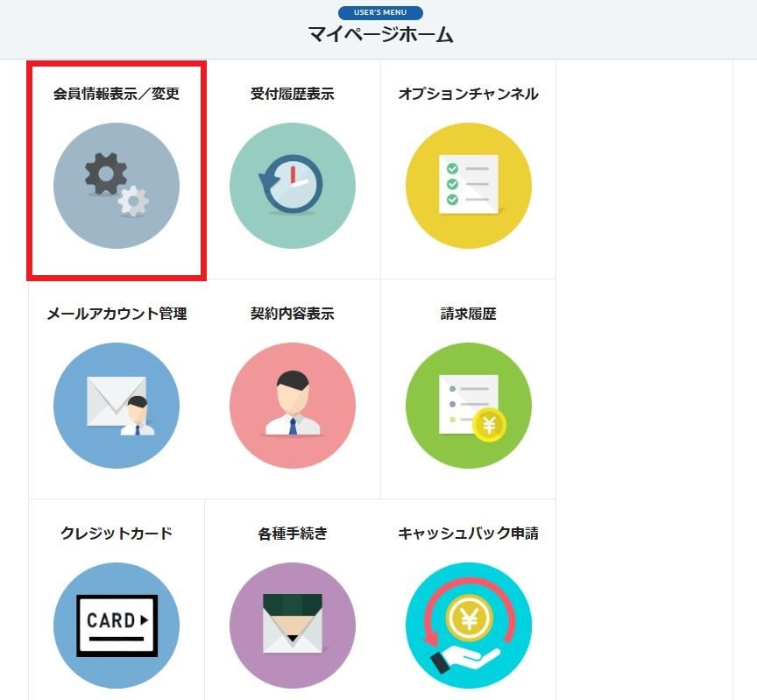
Task: Click the clock history icon for 受付履歴表示
Action: 293,186
